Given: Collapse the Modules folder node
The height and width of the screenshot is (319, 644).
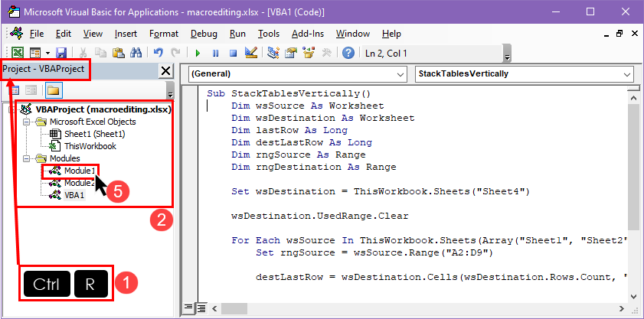Looking at the screenshot, I should click(x=27, y=158).
